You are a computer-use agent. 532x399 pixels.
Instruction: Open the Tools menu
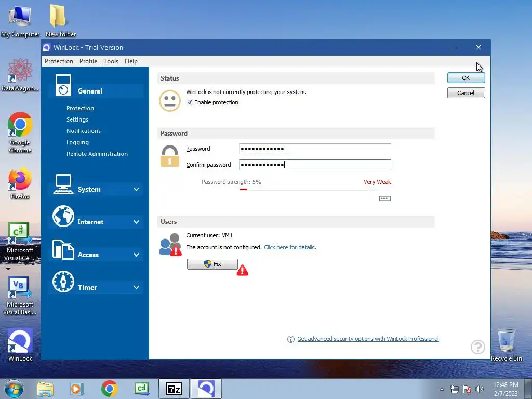[111, 61]
